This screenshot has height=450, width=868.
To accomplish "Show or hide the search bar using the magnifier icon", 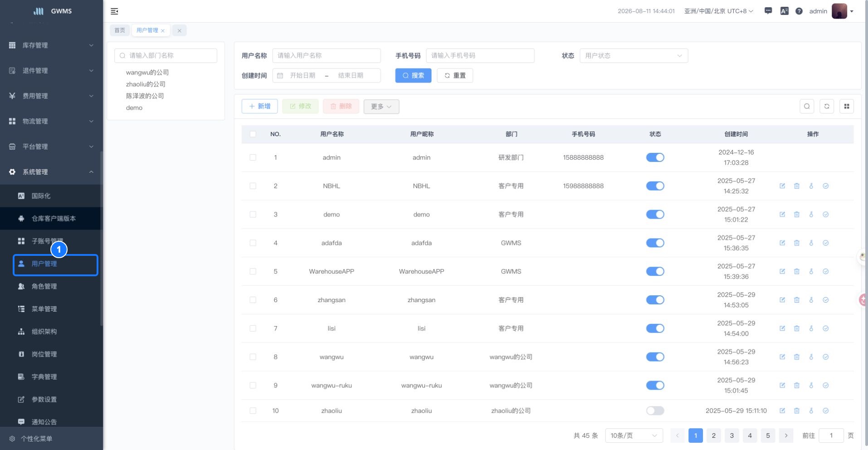I will tap(807, 106).
